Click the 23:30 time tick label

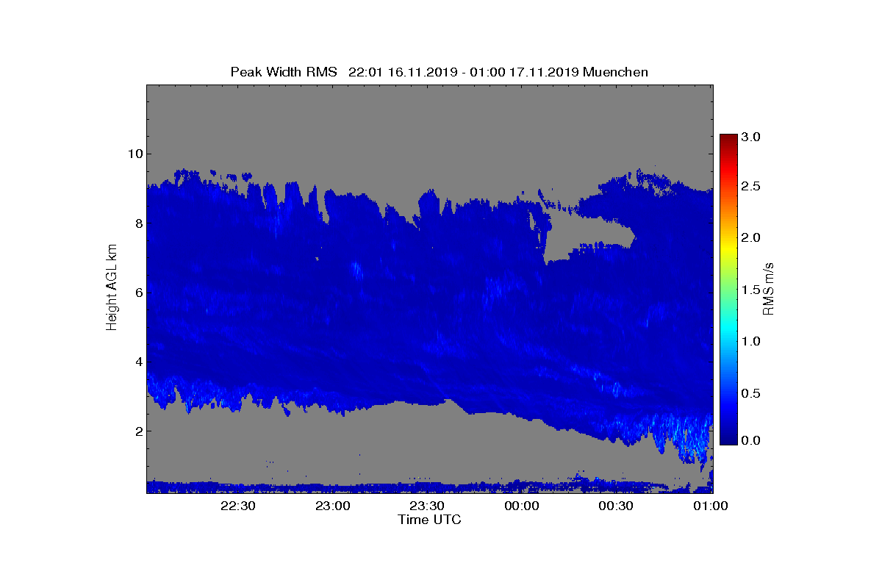coord(427,506)
